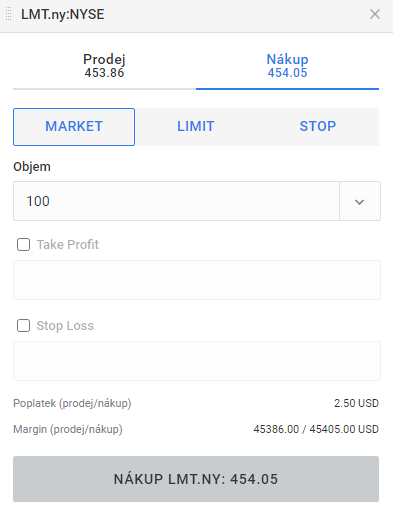Click the drag handle grip icon
Viewport: 393px width, 521px height.
tap(9, 14)
